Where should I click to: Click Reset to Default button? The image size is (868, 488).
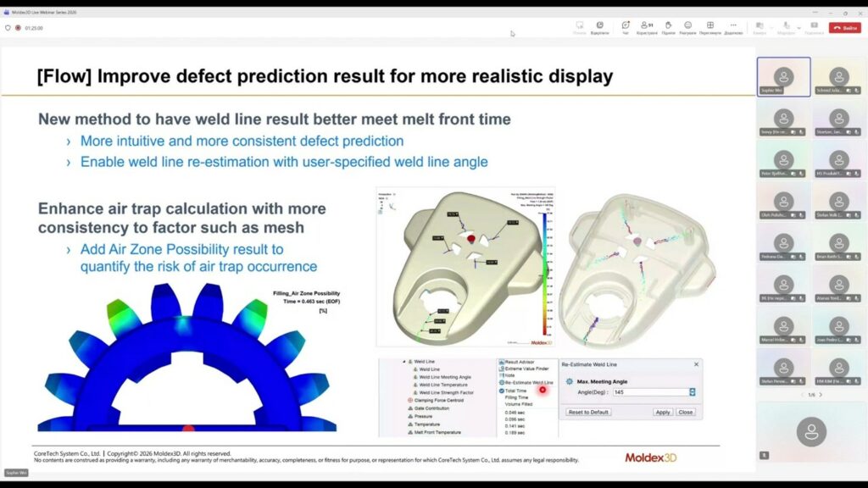click(588, 412)
